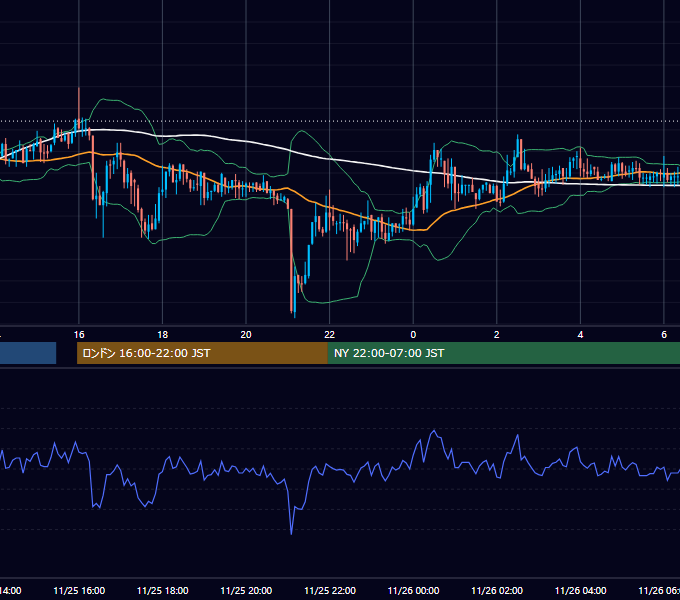Click the 11/25 22:00 date label

[330, 590]
